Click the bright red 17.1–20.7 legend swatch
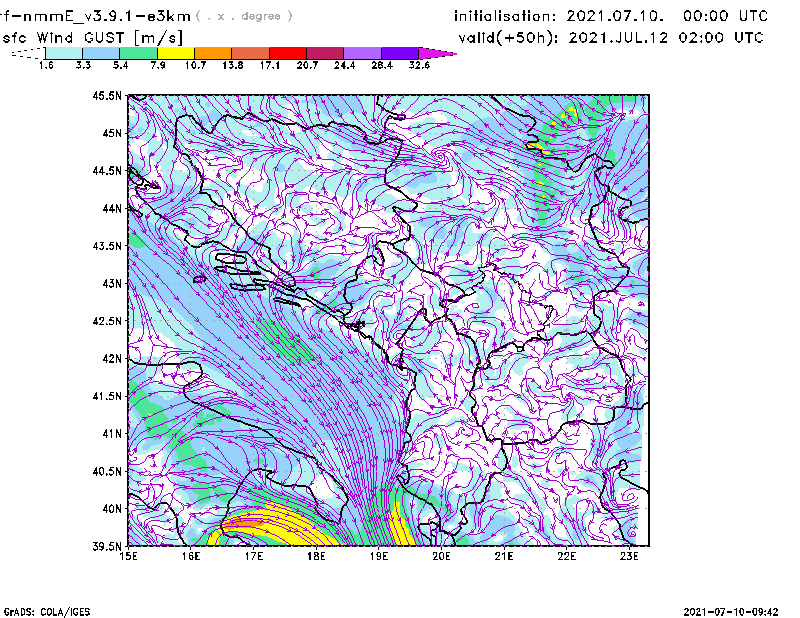800x618 pixels. click(288, 53)
